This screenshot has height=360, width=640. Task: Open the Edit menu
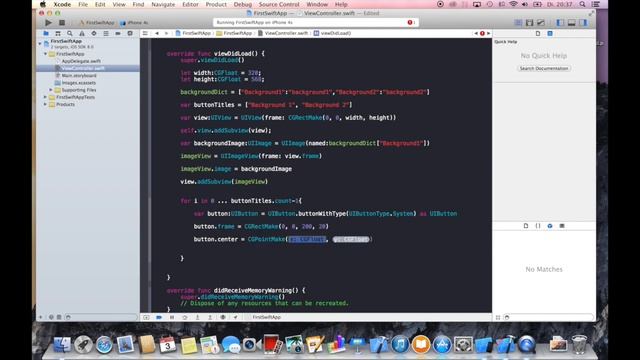[100, 4]
